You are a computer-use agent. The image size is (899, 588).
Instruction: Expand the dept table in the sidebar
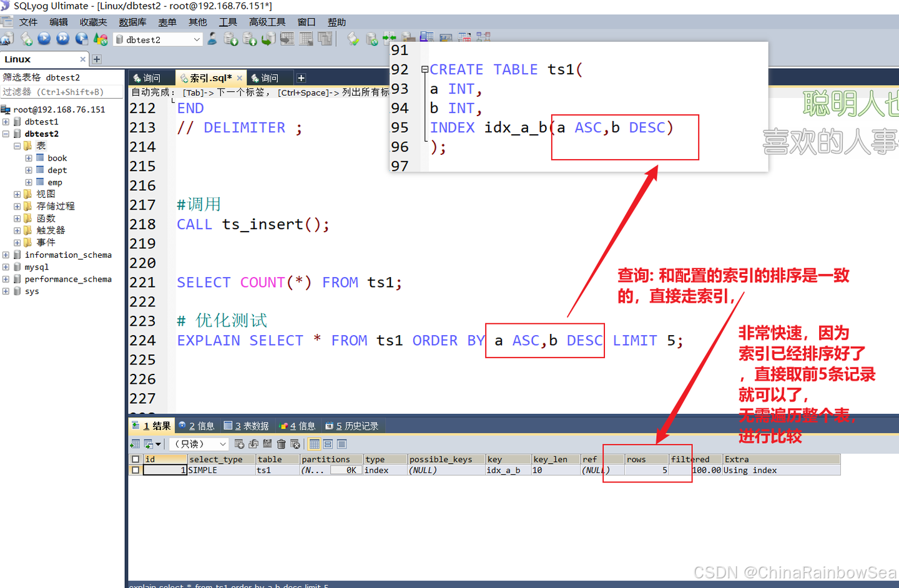click(x=29, y=170)
